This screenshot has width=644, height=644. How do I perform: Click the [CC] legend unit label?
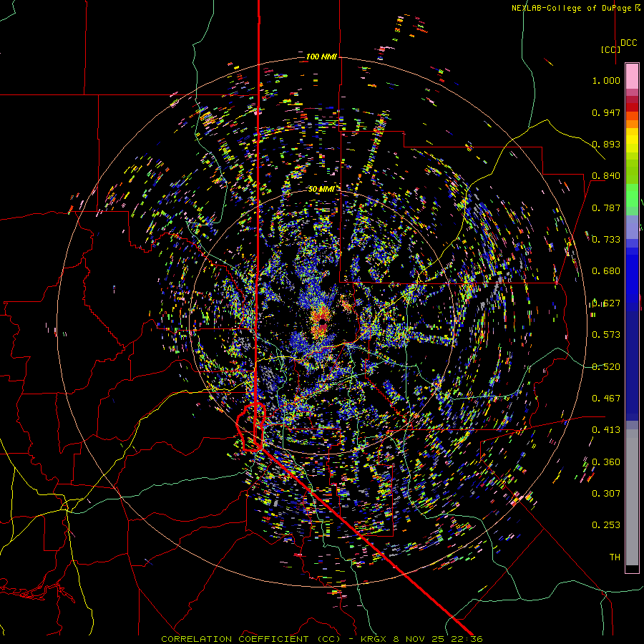(610, 49)
